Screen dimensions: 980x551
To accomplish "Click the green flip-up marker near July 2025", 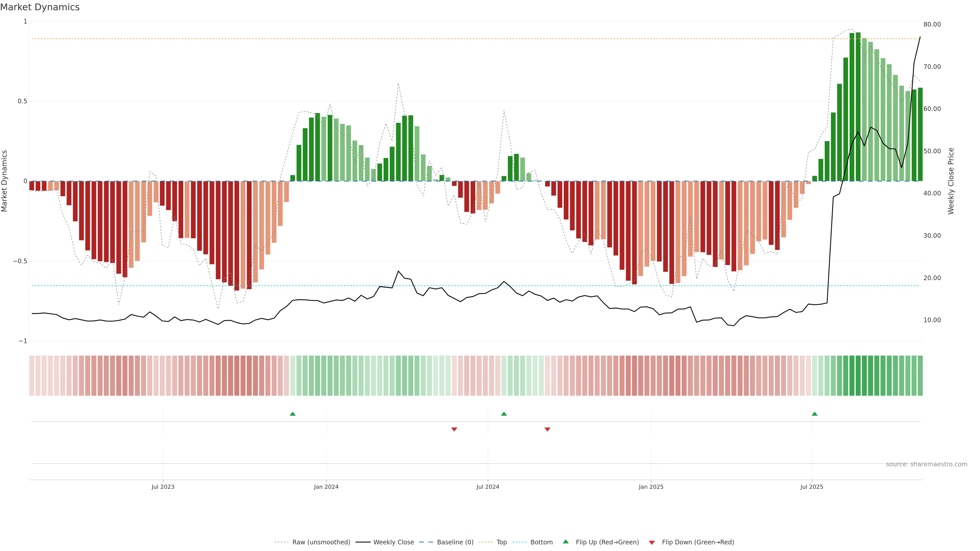I will (x=815, y=414).
